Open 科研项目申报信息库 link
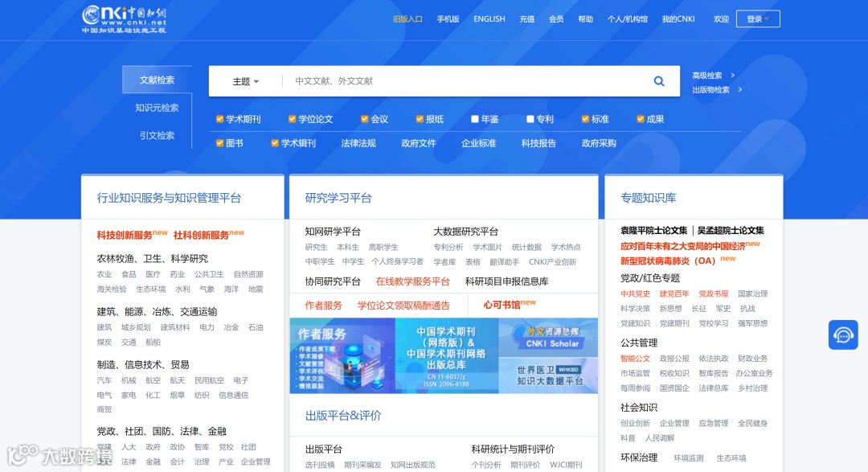 [x=507, y=281]
